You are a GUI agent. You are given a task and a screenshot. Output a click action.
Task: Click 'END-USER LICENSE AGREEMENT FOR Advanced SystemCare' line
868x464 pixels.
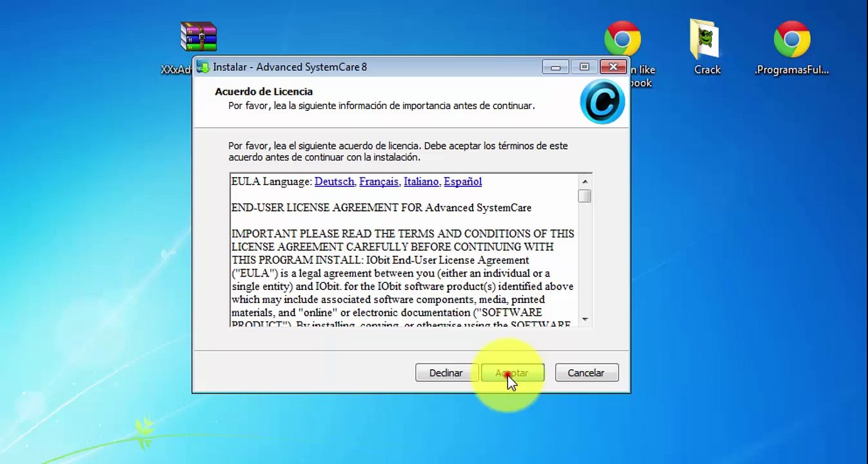pos(381,208)
